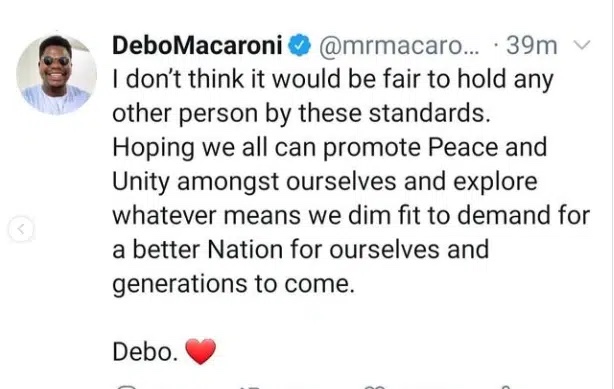Tap the like heart icon below the tweet

[x=375, y=387]
